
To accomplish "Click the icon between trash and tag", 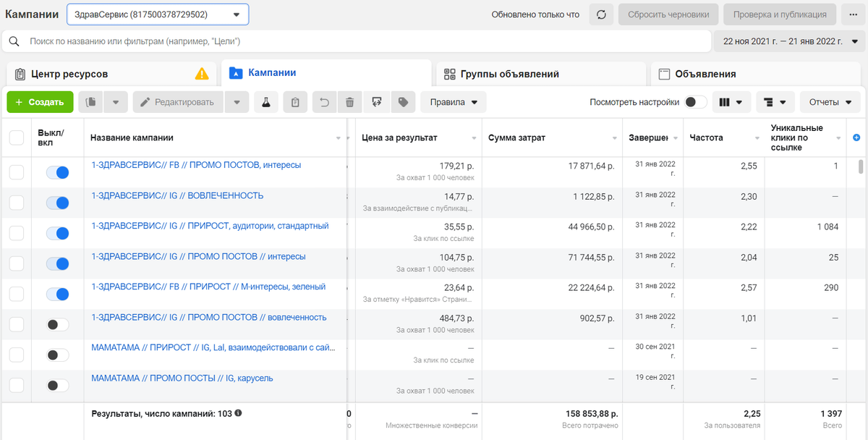I will [x=376, y=102].
